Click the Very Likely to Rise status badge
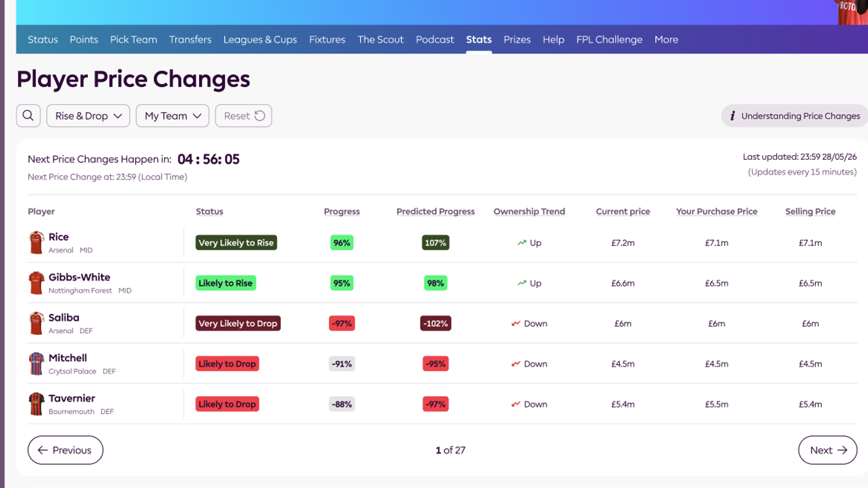 (236, 243)
